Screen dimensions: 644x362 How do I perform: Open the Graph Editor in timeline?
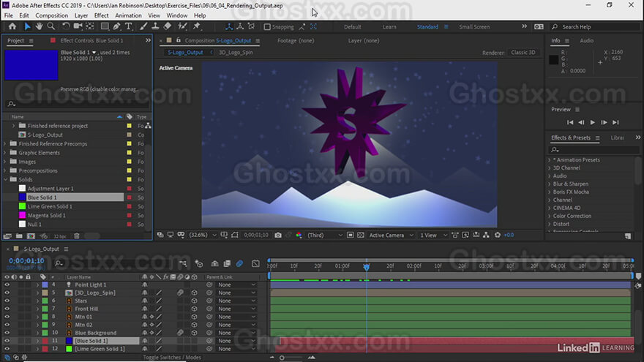pyautogui.click(x=255, y=263)
